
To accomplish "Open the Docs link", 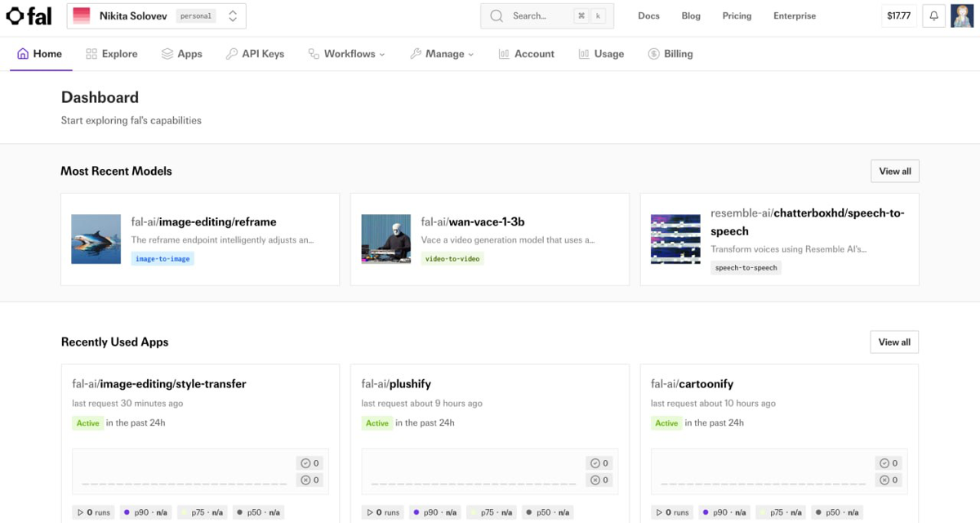I will point(648,16).
